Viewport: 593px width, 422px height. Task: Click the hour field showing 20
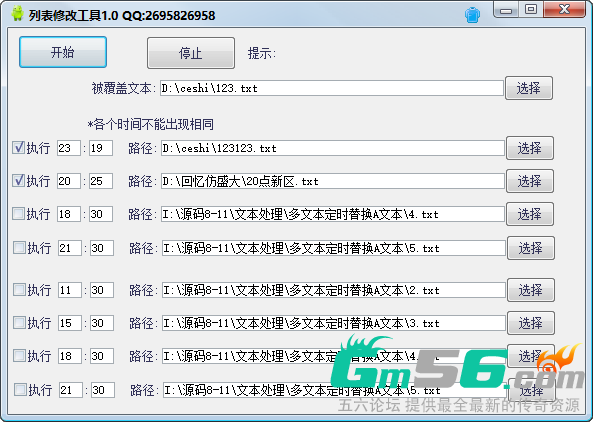(68, 181)
